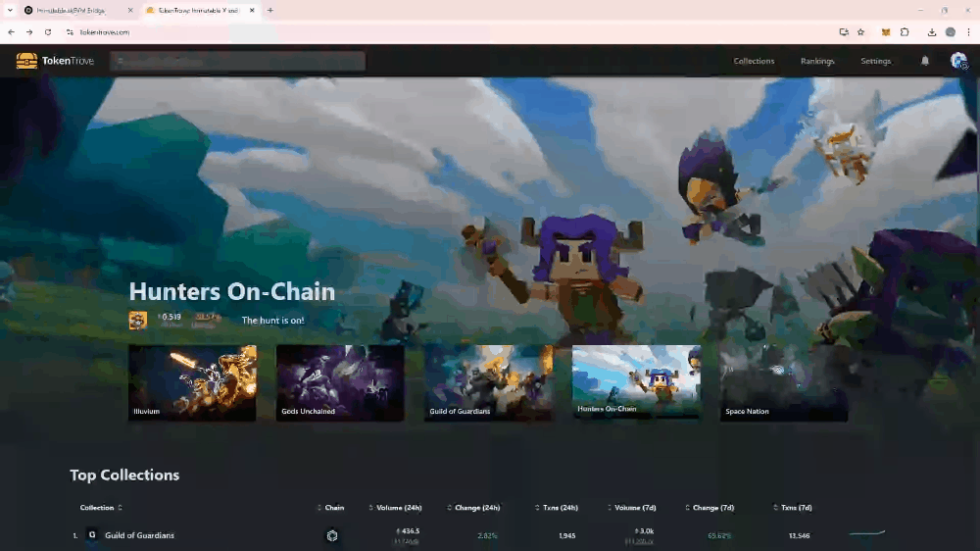Screen dimensions: 980x551
Task: Click the 1,945 daily transactions value
Action: click(566, 535)
